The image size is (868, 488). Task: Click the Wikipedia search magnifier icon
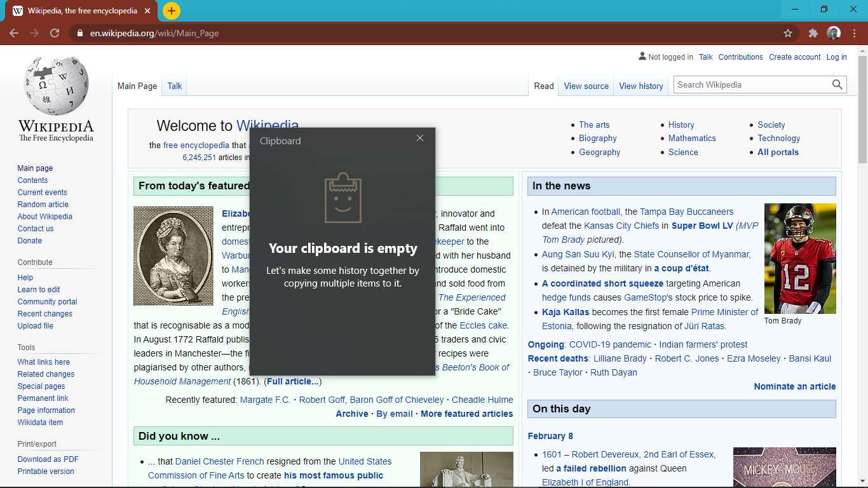(837, 85)
